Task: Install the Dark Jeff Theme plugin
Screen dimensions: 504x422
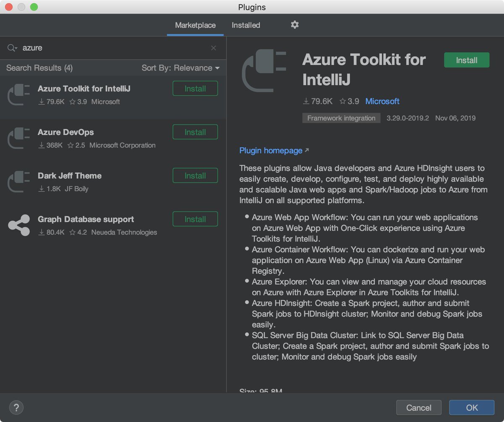Action: (195, 176)
